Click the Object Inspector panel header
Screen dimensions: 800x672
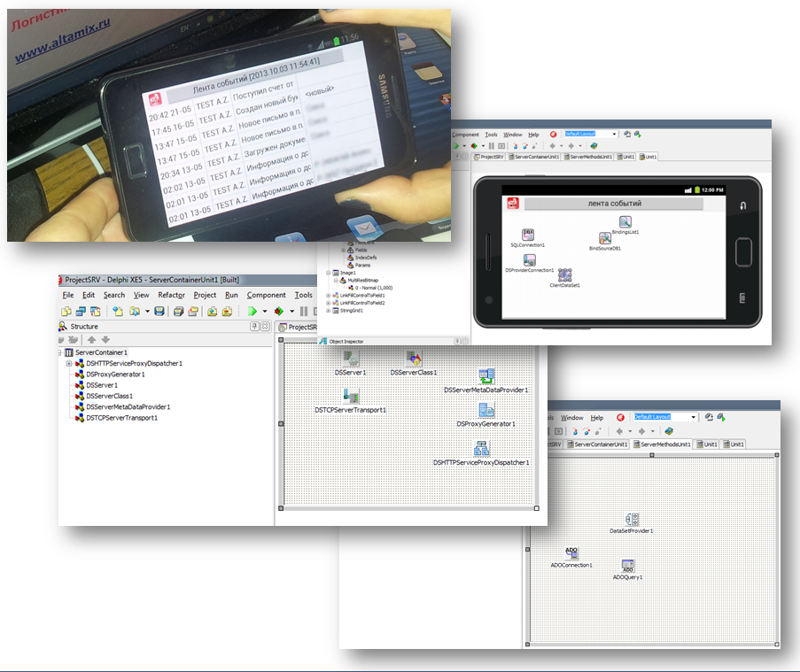(x=393, y=341)
